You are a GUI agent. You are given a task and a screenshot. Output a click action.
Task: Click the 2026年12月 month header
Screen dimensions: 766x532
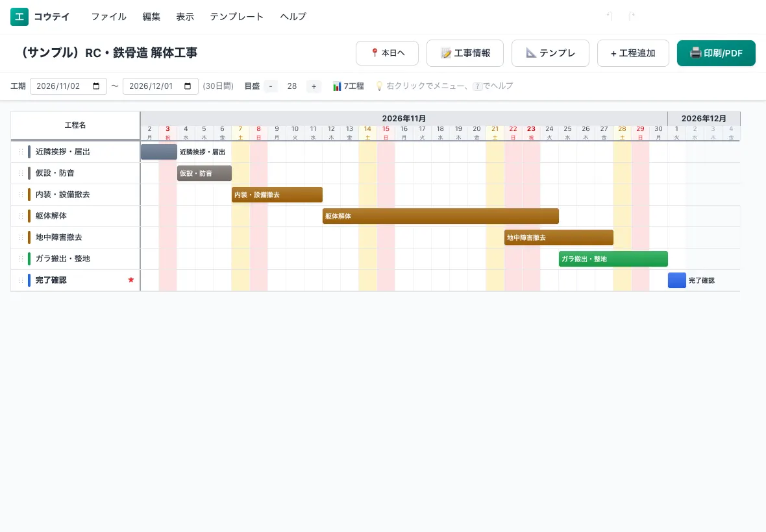(x=704, y=119)
